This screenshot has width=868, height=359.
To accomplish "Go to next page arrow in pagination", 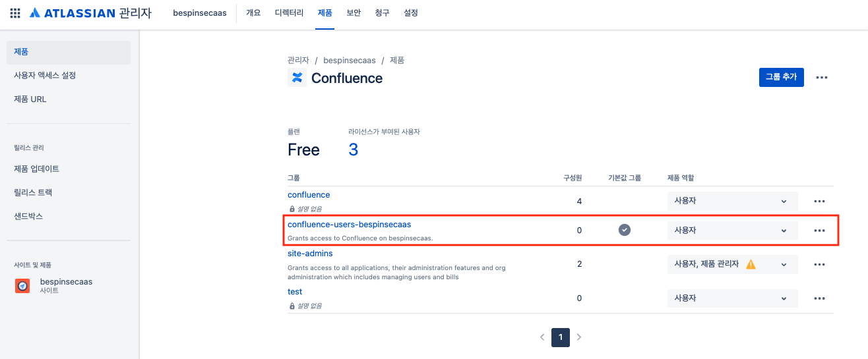I will coord(579,337).
